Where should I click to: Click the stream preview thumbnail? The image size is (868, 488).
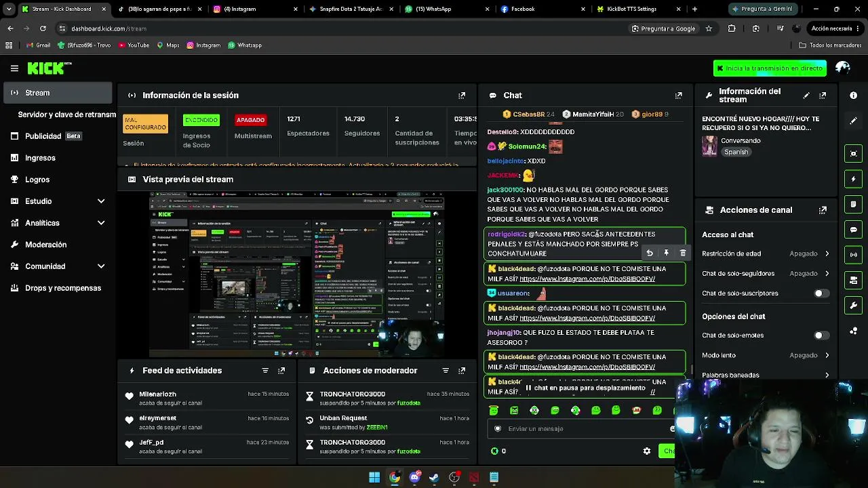click(x=297, y=274)
